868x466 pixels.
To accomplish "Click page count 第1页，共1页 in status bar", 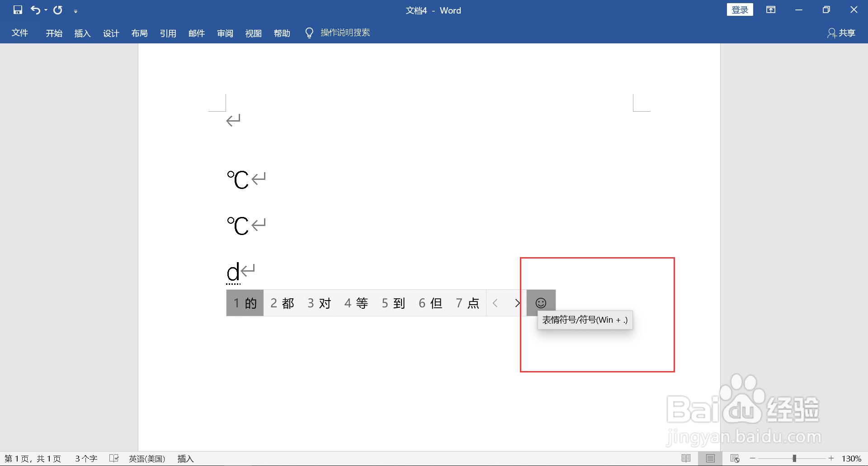I will (x=33, y=459).
